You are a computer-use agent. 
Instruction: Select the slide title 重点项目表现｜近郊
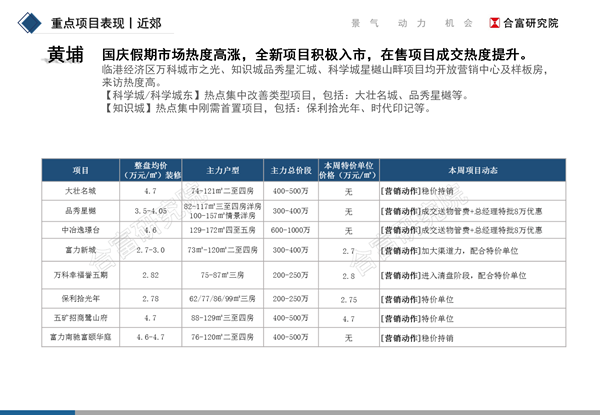106,23
